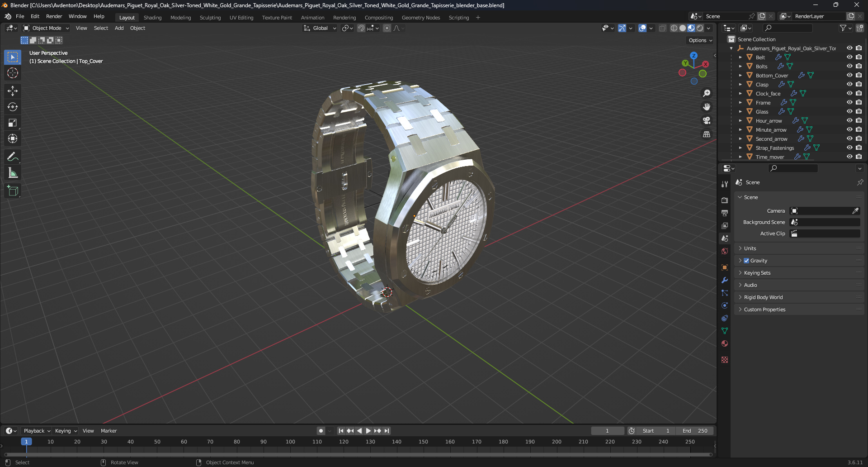Jump to the end frame
868x467 pixels.
tap(387, 431)
